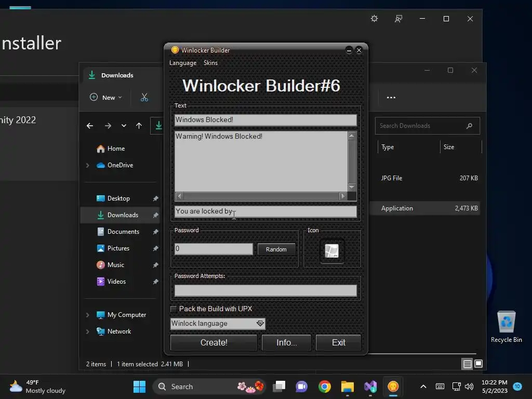Click the text area scroll down arrow
The width and height of the screenshot is (532, 399).
pos(352,187)
